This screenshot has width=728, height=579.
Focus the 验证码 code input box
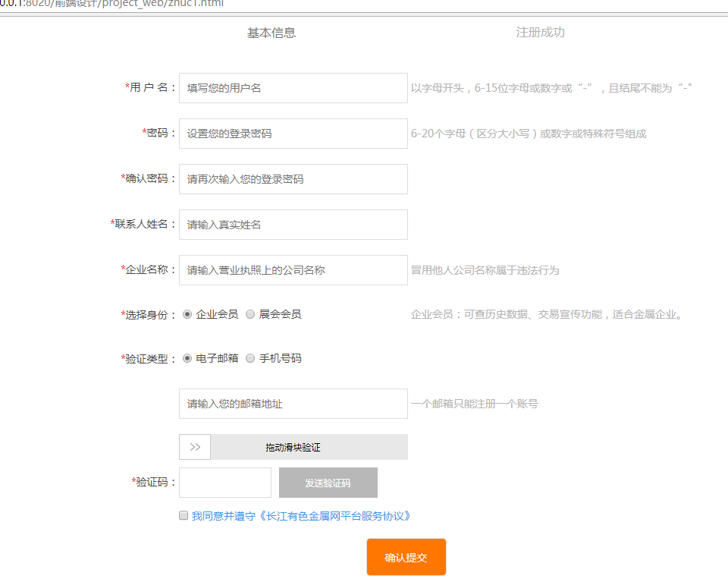point(224,483)
